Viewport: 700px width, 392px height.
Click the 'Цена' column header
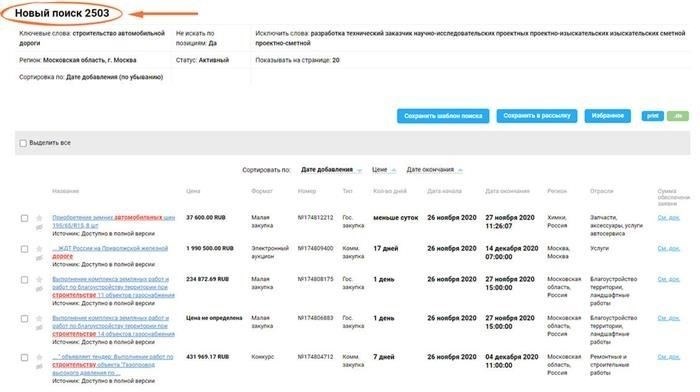tap(193, 191)
